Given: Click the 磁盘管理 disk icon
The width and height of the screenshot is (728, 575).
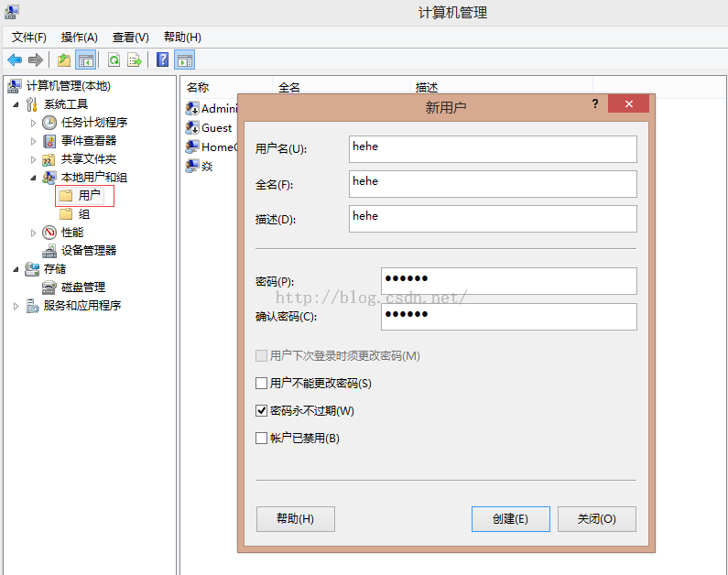Looking at the screenshot, I should pos(49,287).
